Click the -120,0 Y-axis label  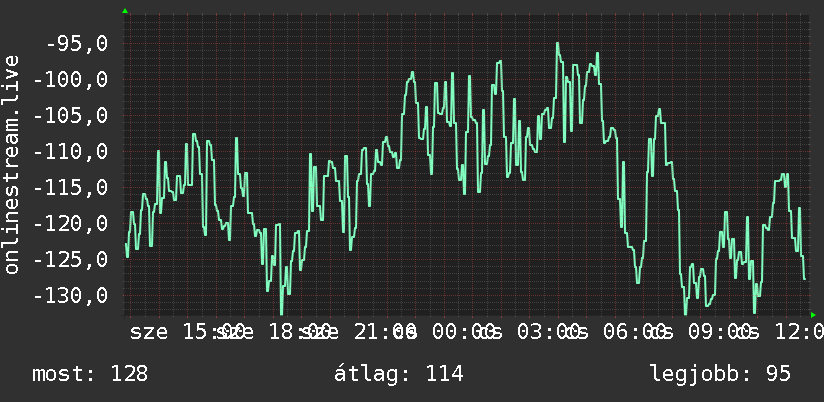click(70, 224)
